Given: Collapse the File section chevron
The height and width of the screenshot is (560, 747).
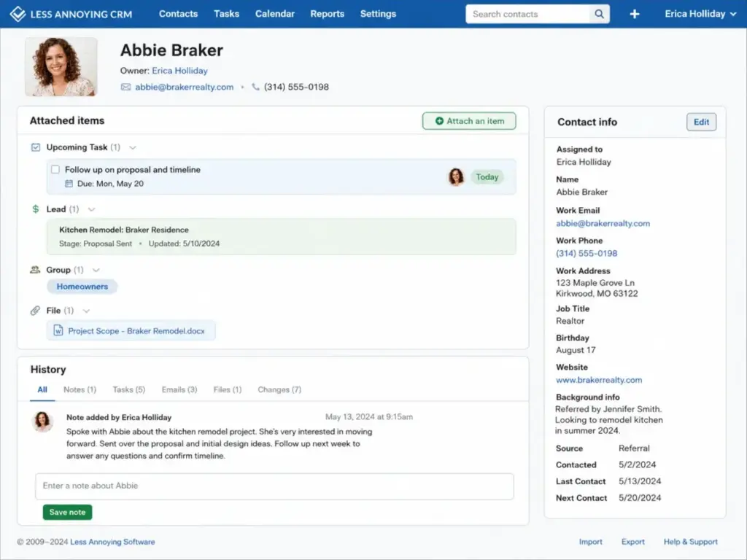Looking at the screenshot, I should [x=86, y=311].
